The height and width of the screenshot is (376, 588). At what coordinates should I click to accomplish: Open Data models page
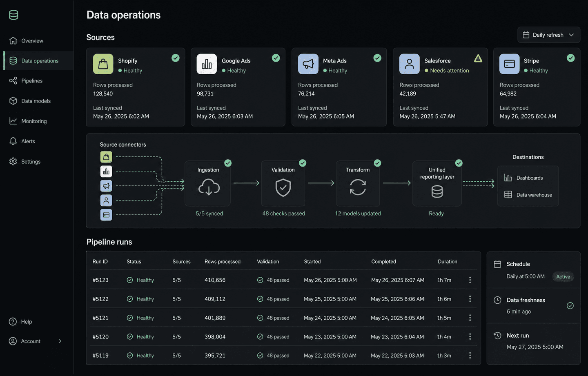pyautogui.click(x=36, y=101)
